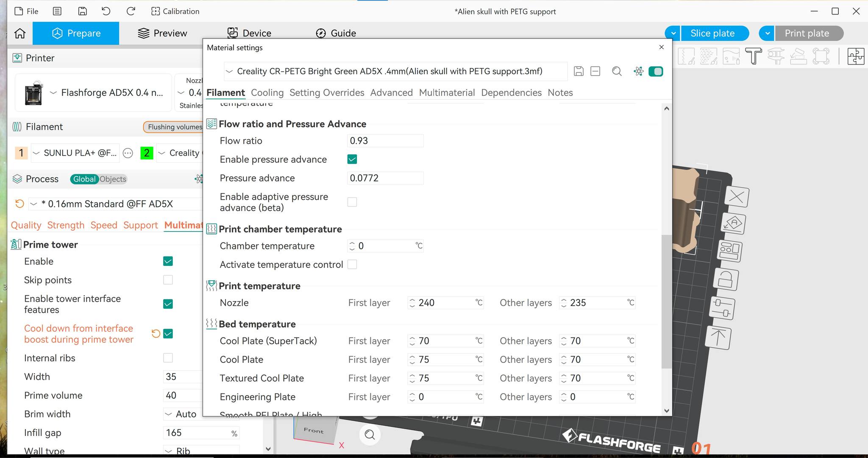The width and height of the screenshot is (868, 458).
Task: Click the compare presets icon in Material settings
Action: (x=638, y=71)
